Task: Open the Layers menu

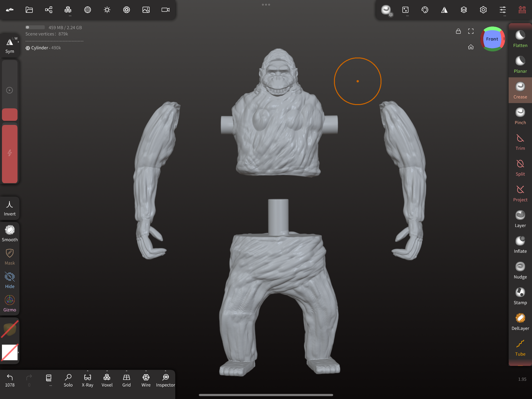Action: [x=464, y=10]
